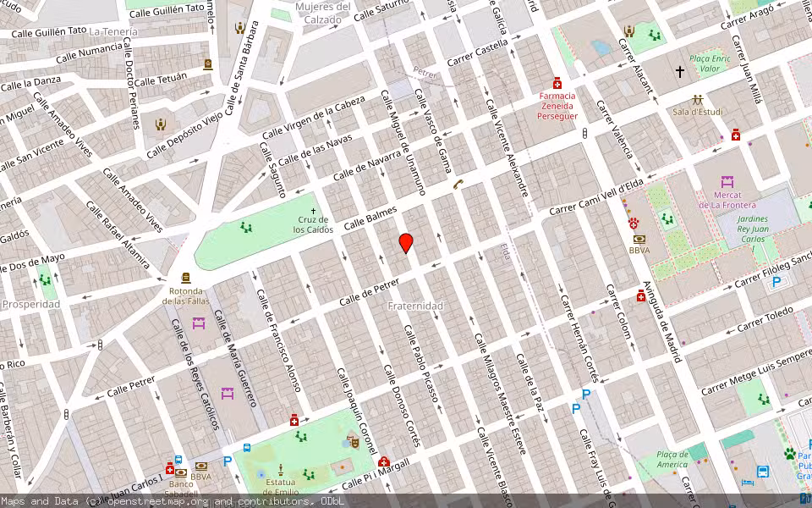Viewport: 812px width, 508px height.
Task: Click the Banco Sabadell bank icon
Action: coord(181,472)
